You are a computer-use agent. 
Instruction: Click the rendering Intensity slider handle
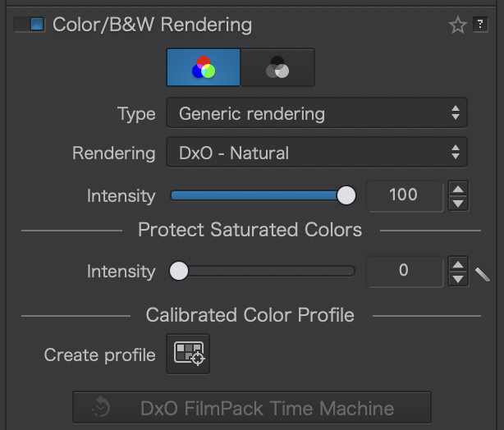click(x=346, y=195)
